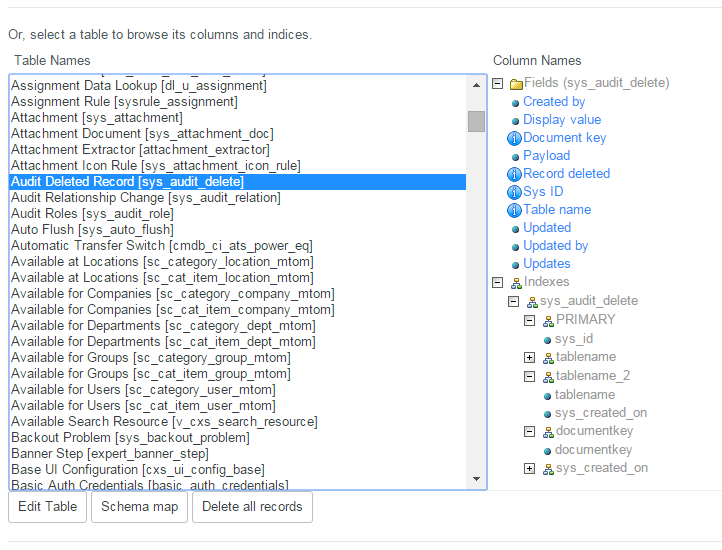Collapse the Indexes tree node

point(497,282)
